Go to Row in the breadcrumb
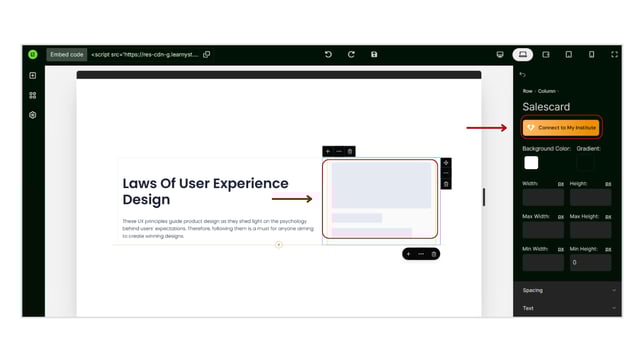The image size is (644, 362). (x=527, y=91)
